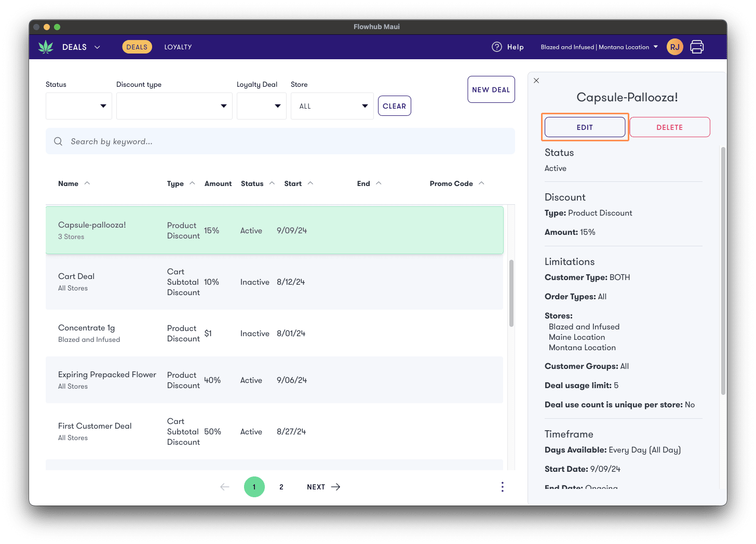Click the Amount column header
The image size is (756, 544).
point(218,183)
